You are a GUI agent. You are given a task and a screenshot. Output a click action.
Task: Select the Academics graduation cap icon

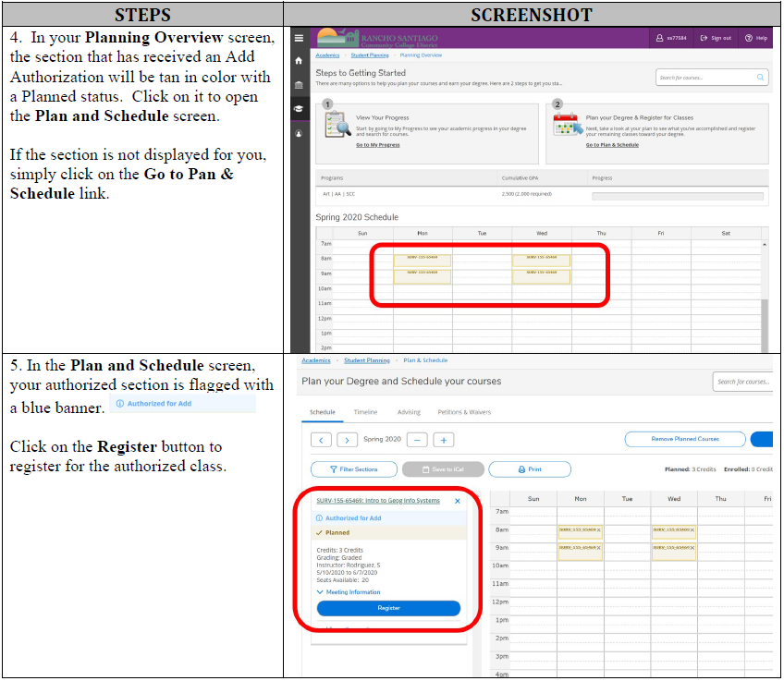pos(299,108)
